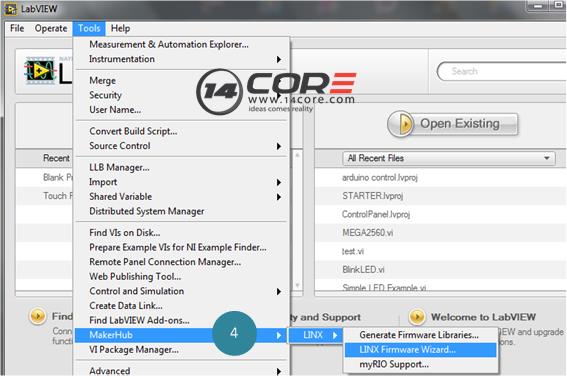Open arduino control.lvproj recent file
567x376 pixels.
point(379,178)
